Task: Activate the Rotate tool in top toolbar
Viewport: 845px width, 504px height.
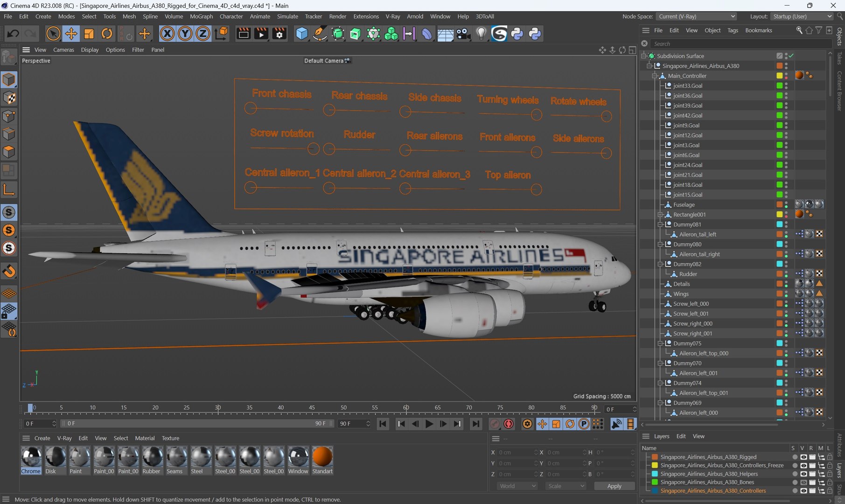Action: tap(107, 34)
